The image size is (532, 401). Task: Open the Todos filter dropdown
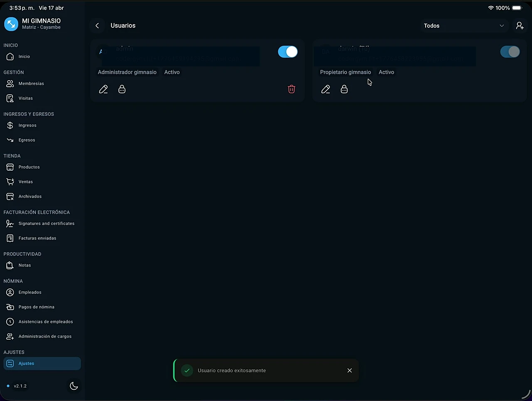463,26
